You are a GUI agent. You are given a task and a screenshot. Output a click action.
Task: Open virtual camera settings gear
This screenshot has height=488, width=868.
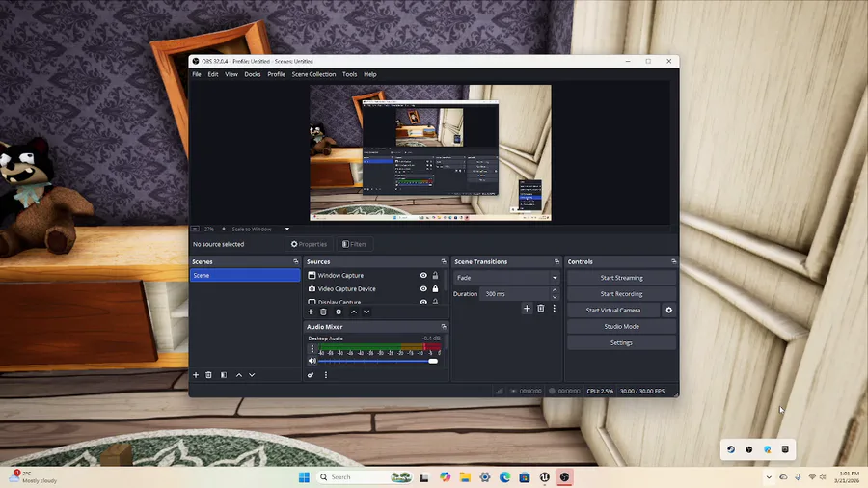[x=668, y=310]
